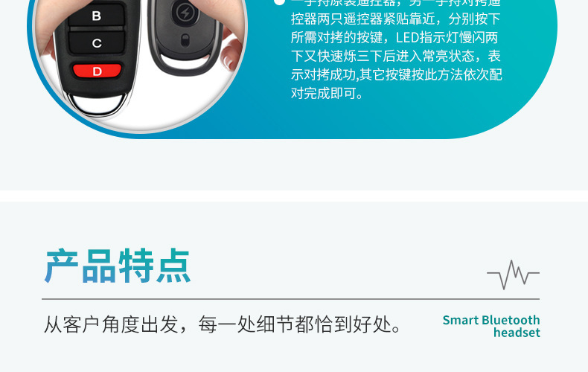Click the white bullet dot before the instructions
The height and width of the screenshot is (372, 588).
279,2
